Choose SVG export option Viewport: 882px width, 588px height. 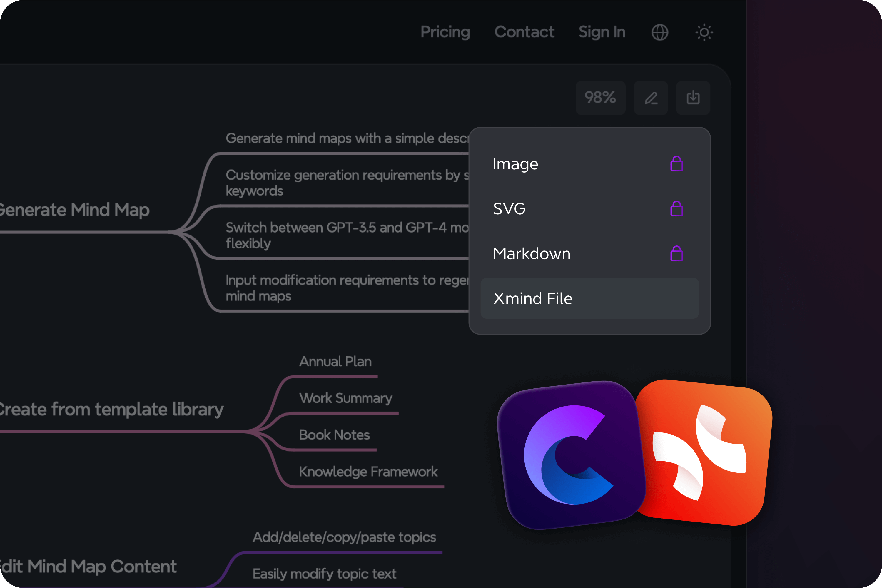(x=509, y=208)
